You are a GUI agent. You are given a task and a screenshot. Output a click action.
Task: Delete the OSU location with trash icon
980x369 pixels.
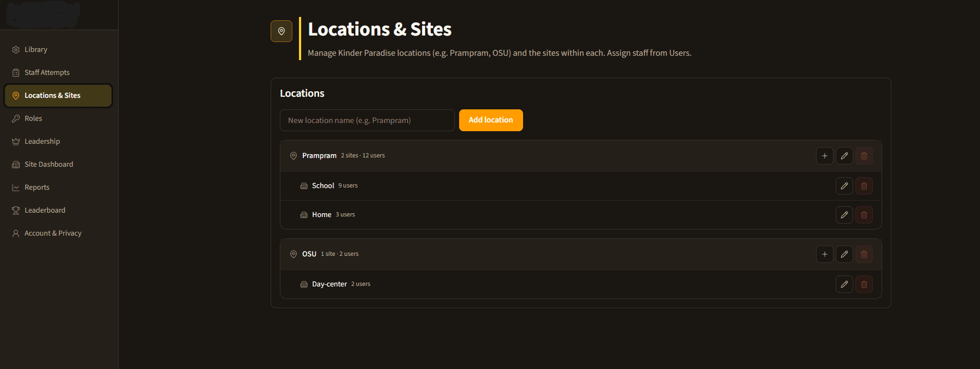pos(864,254)
